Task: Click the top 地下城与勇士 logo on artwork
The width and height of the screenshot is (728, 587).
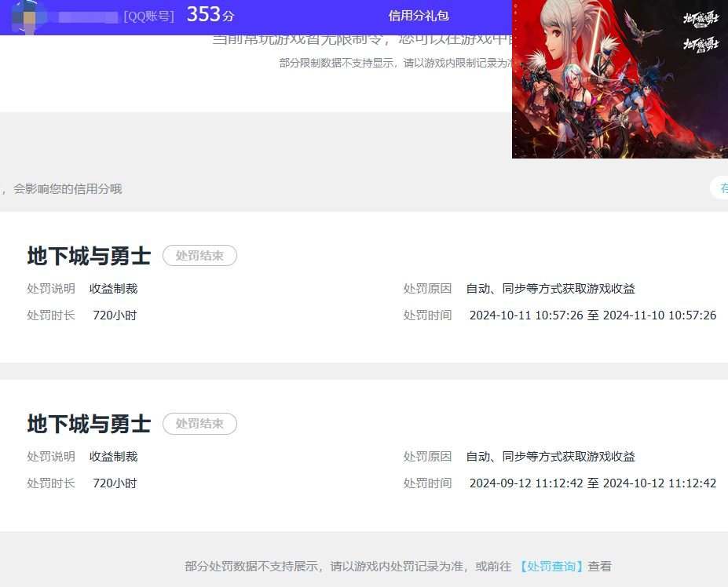Action: pos(701,20)
